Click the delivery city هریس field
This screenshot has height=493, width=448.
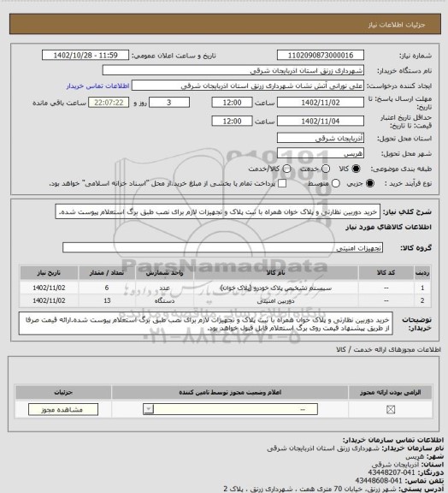point(321,153)
